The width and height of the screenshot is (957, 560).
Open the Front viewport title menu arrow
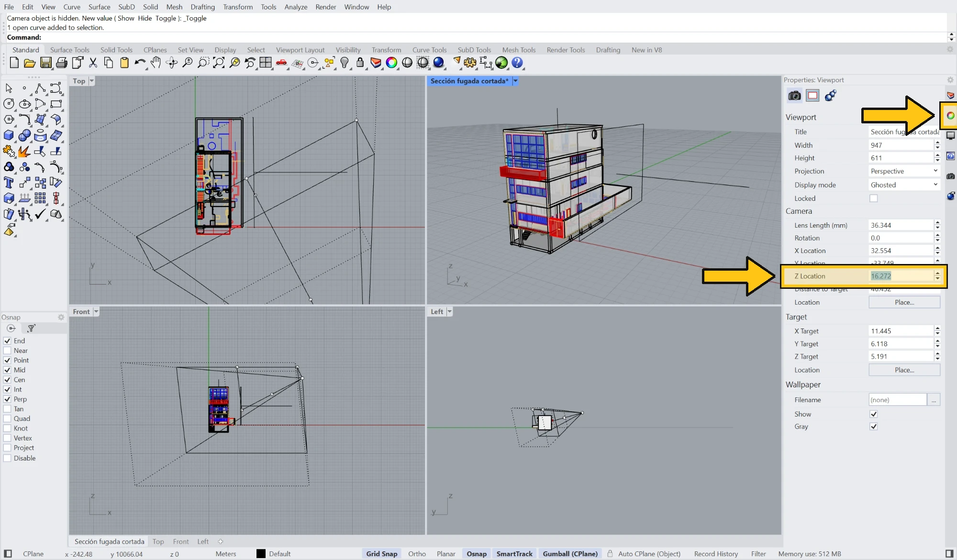click(96, 311)
